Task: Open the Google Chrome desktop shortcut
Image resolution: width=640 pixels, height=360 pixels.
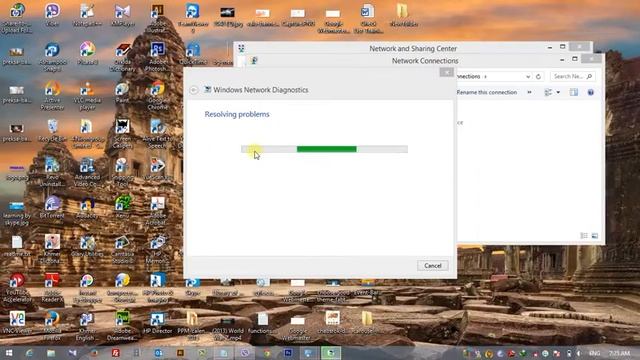Action: point(158,95)
